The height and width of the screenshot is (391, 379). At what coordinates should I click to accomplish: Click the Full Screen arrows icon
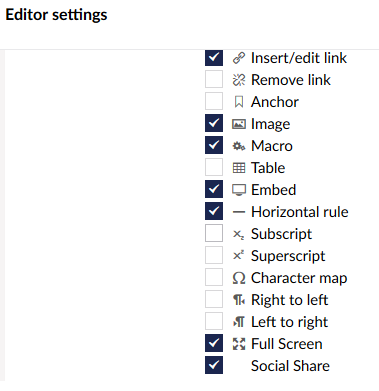pos(239,344)
